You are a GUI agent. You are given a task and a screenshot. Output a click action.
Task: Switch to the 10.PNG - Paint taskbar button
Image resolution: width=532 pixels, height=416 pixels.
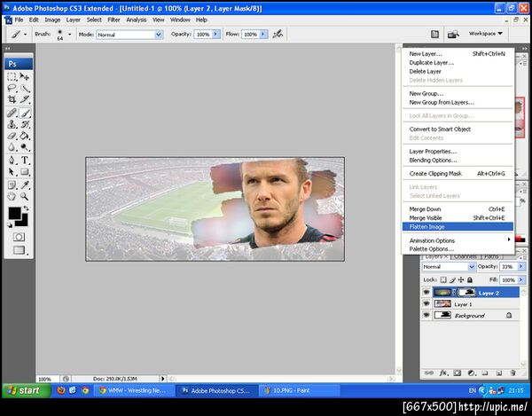point(290,390)
